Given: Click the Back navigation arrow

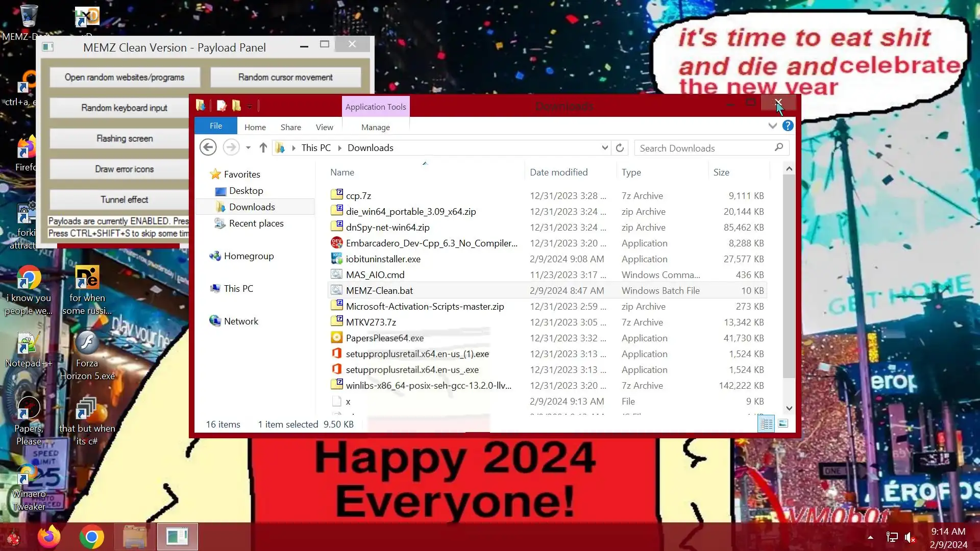Looking at the screenshot, I should coord(208,147).
